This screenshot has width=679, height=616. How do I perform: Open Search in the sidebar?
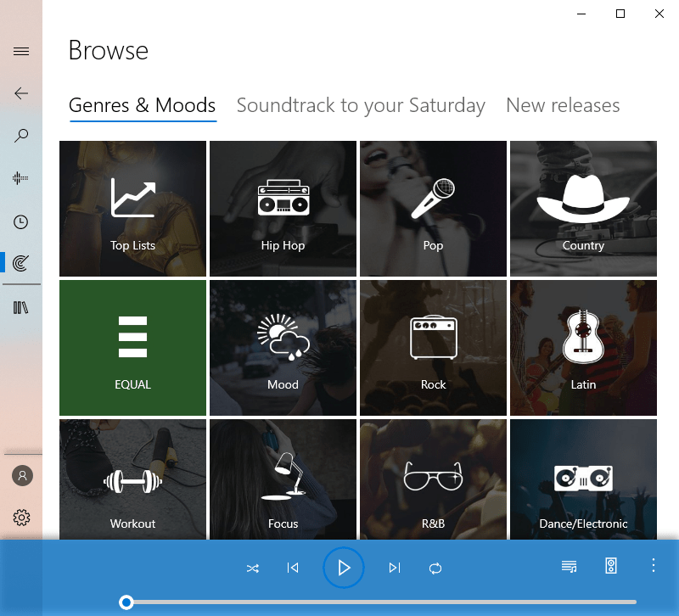coord(21,136)
